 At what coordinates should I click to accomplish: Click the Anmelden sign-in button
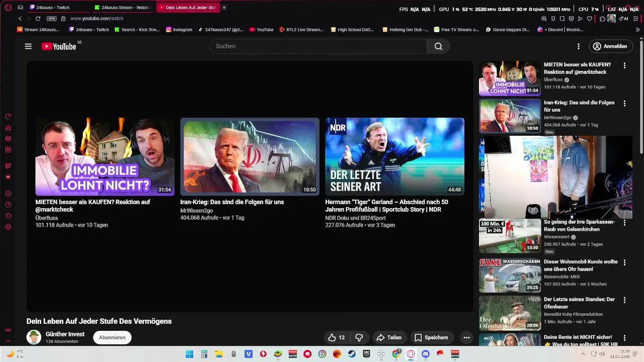point(610,46)
